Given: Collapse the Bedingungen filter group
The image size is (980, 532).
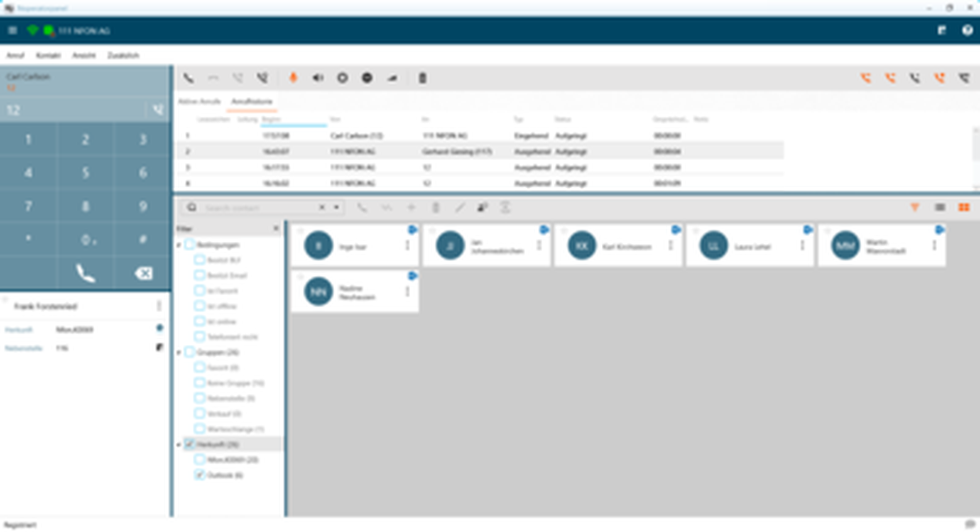Looking at the screenshot, I should pos(179,245).
